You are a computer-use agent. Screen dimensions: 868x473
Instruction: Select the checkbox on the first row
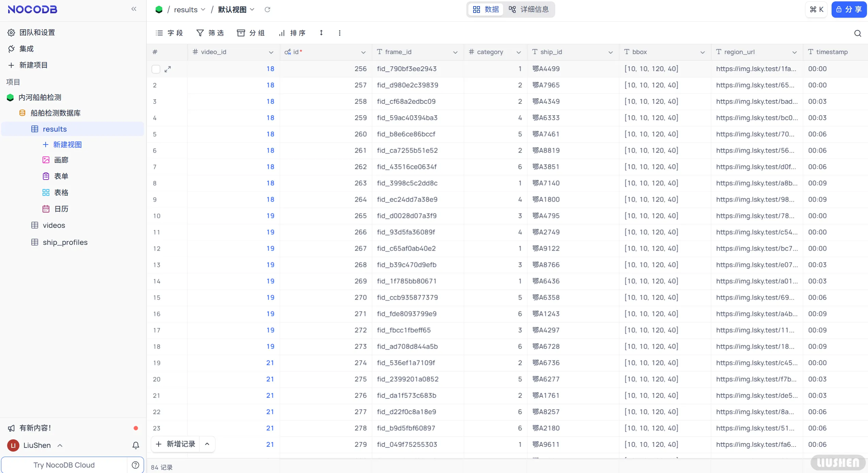tap(156, 69)
